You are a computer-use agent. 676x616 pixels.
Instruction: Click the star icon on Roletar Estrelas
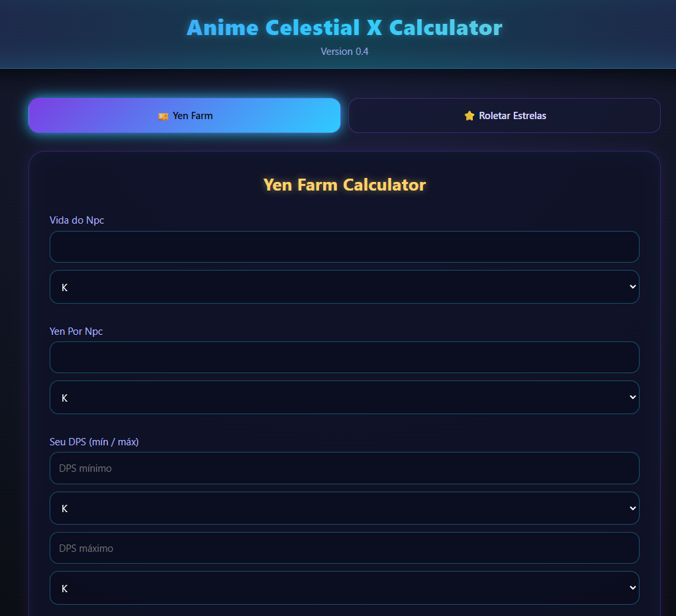coord(469,116)
